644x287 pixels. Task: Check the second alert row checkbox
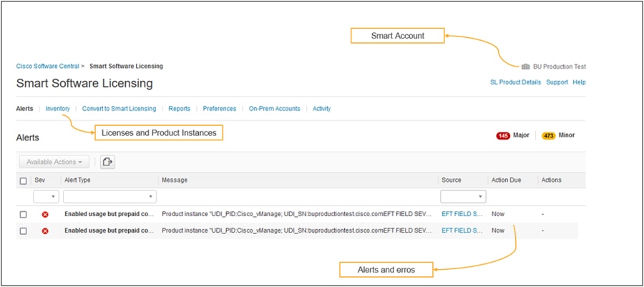click(24, 230)
